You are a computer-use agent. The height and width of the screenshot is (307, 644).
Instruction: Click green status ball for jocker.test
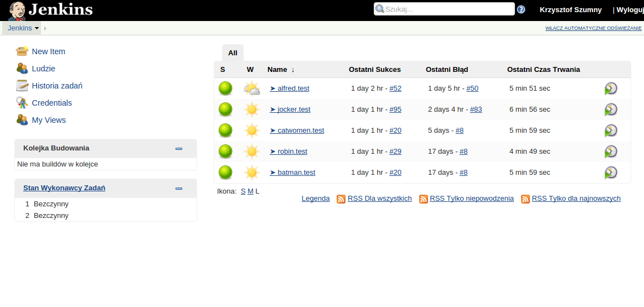(225, 109)
